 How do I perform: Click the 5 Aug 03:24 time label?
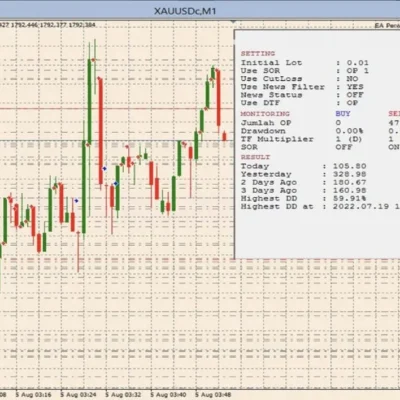78,395
